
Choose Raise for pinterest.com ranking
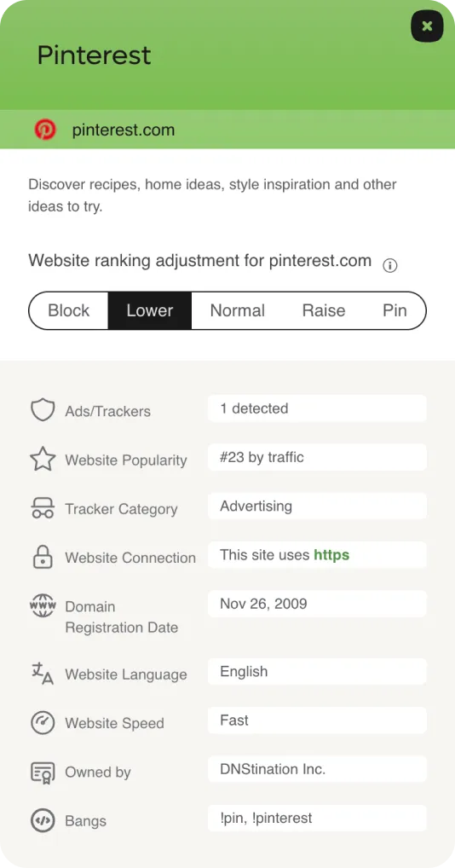[x=324, y=310]
